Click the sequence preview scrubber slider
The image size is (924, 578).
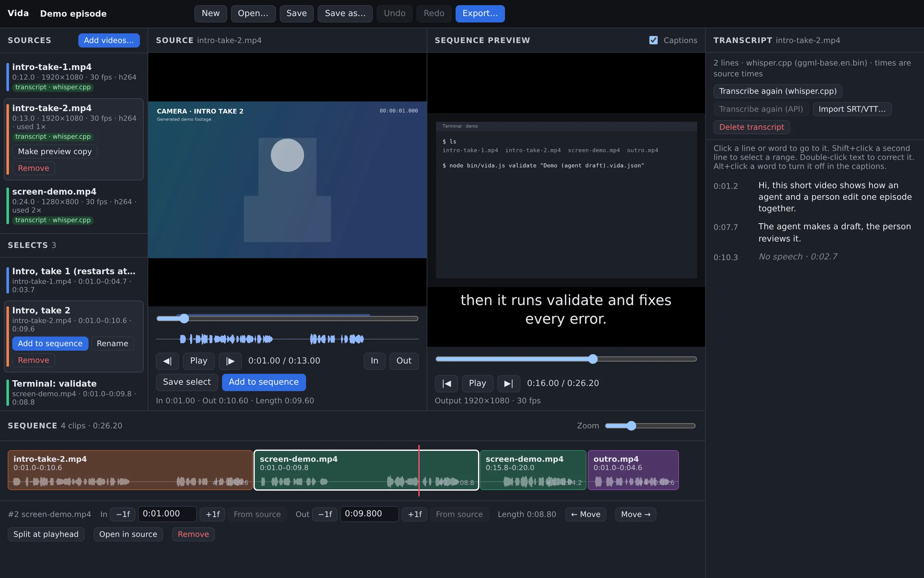[x=566, y=359]
